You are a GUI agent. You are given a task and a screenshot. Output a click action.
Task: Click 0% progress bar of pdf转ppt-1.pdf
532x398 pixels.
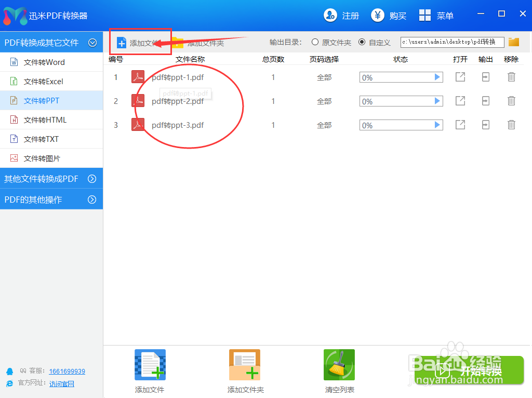(x=401, y=77)
